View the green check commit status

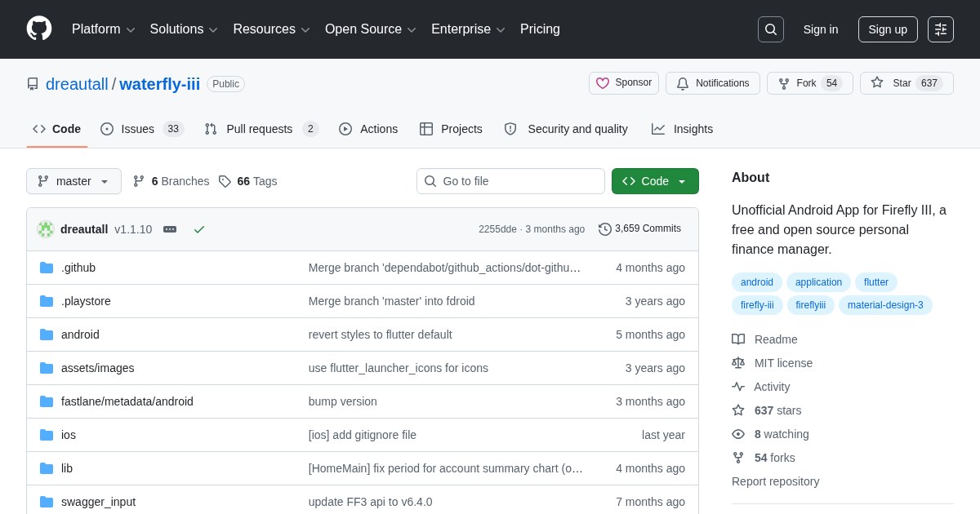tap(199, 229)
